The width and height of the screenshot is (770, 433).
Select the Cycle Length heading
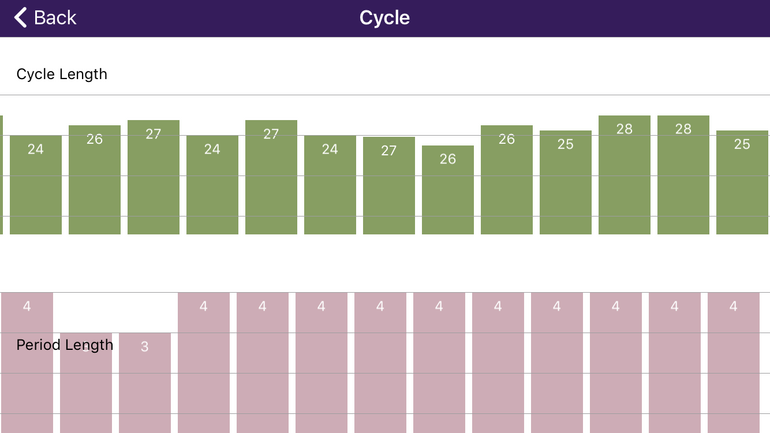[x=62, y=74]
